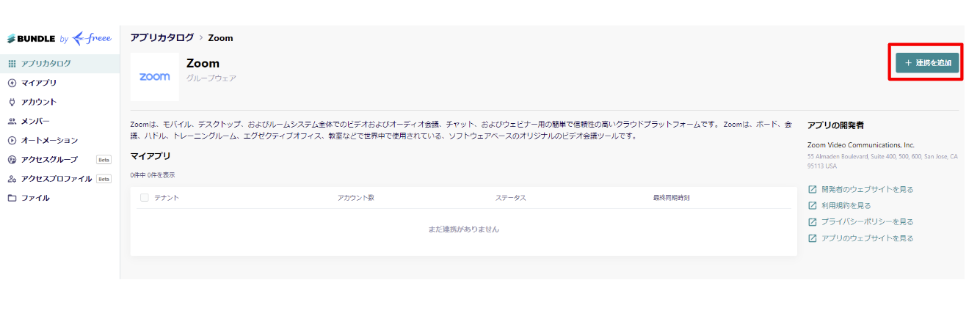Image resolution: width=980 pixels, height=313 pixels.
Task: Open アクセスプロファイル in the sidebar
Action: click(59, 178)
